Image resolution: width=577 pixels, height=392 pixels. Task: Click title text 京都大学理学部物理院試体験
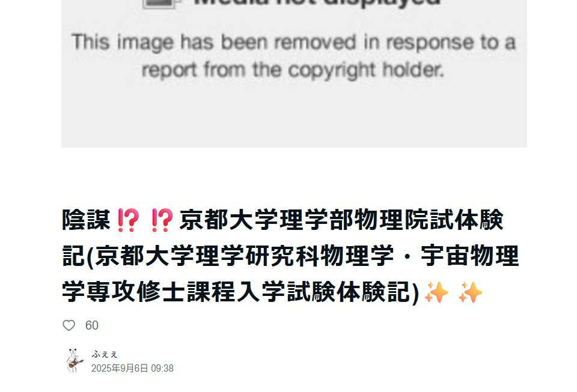[x=341, y=220]
